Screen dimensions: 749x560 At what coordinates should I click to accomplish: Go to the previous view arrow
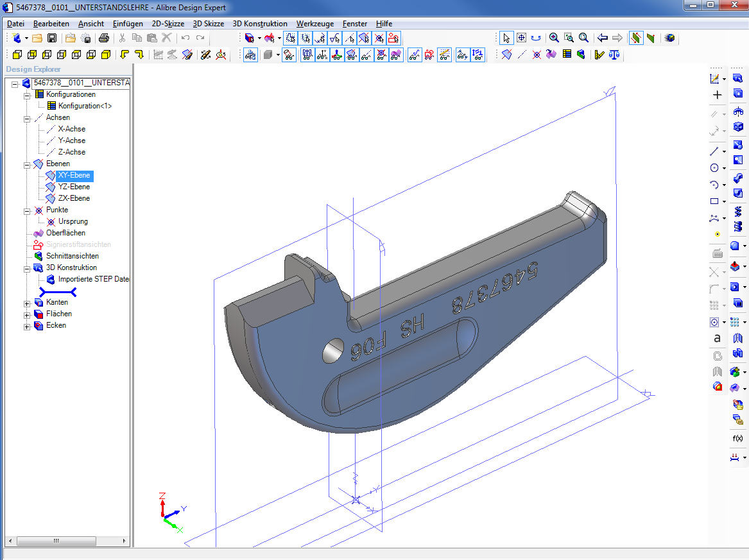603,38
